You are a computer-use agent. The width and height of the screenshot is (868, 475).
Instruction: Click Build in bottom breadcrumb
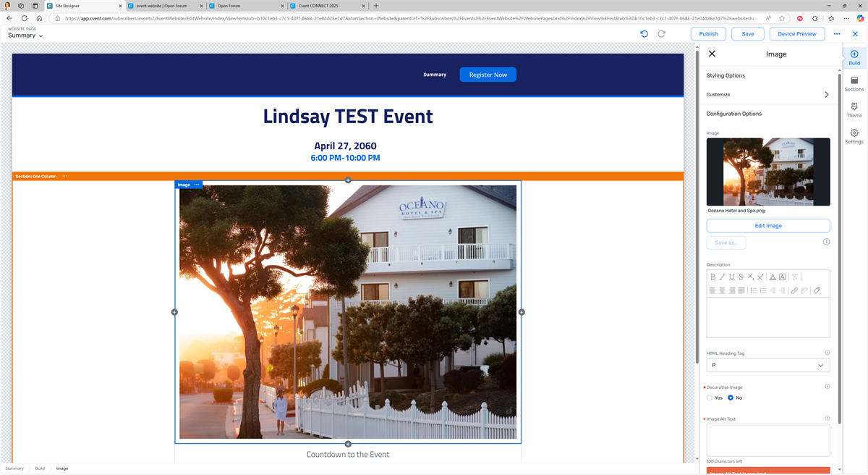pos(40,468)
